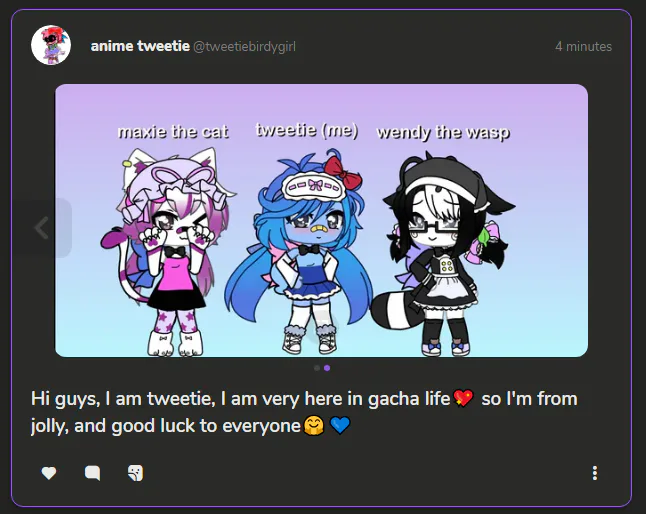Click the maxie the cat character

(x=169, y=251)
